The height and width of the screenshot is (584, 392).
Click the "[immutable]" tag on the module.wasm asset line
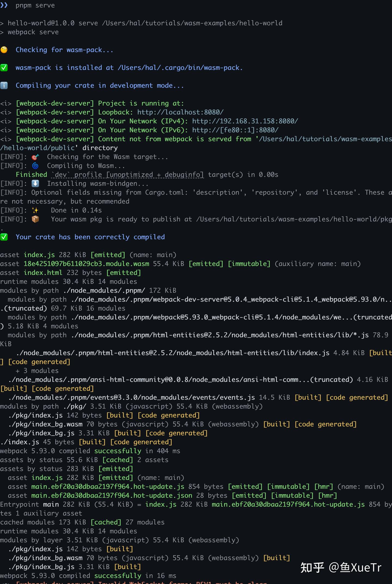click(x=249, y=264)
